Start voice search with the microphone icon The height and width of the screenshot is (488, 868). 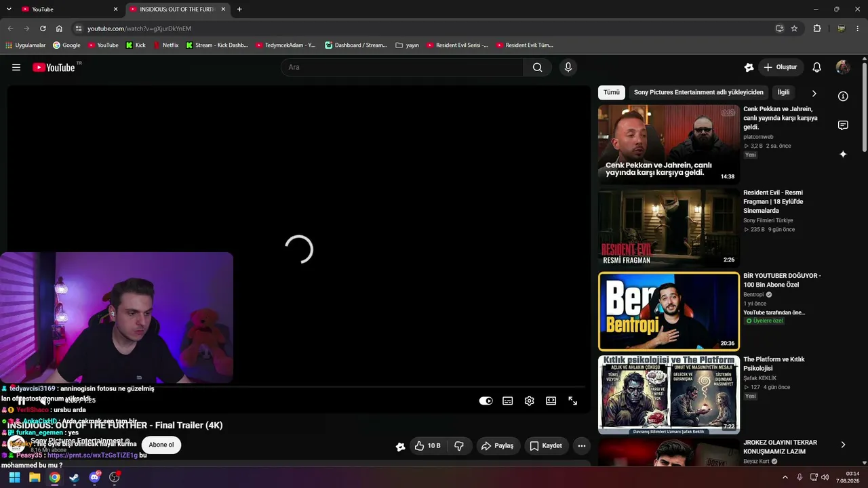(x=568, y=67)
